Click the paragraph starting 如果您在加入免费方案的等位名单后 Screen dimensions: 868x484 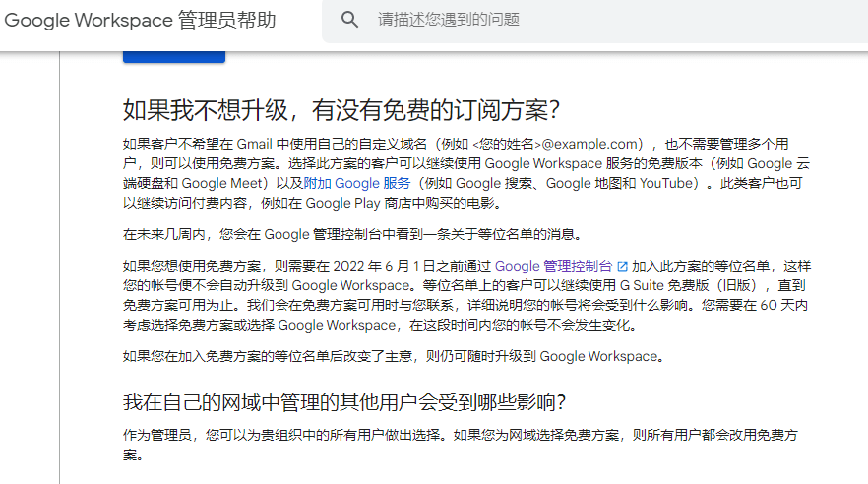tap(394, 355)
